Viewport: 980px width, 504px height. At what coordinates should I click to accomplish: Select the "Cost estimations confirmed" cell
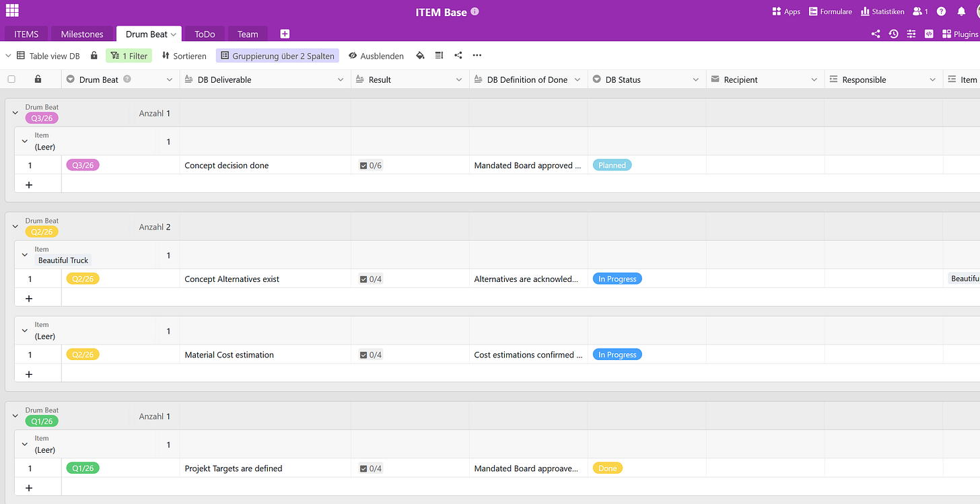pyautogui.click(x=528, y=355)
